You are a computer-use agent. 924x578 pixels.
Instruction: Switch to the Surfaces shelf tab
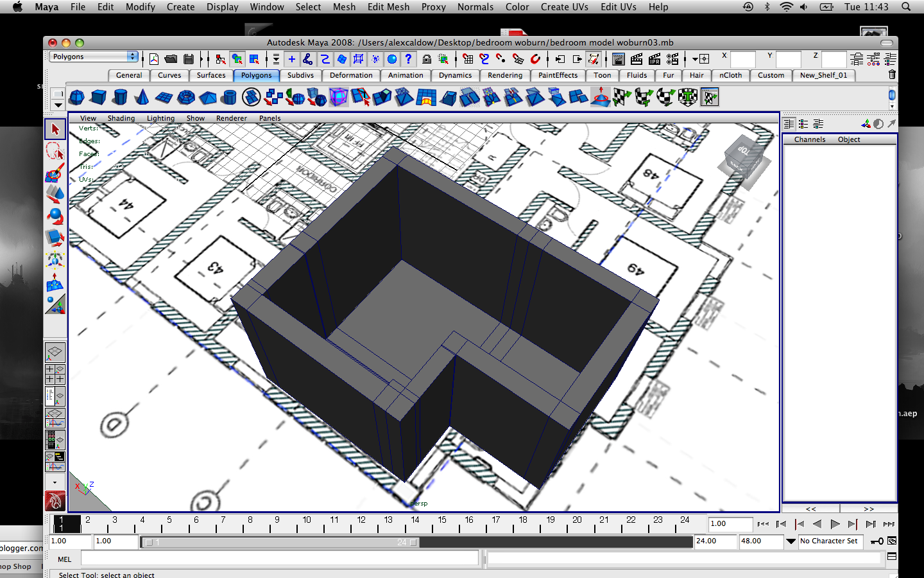pos(211,75)
